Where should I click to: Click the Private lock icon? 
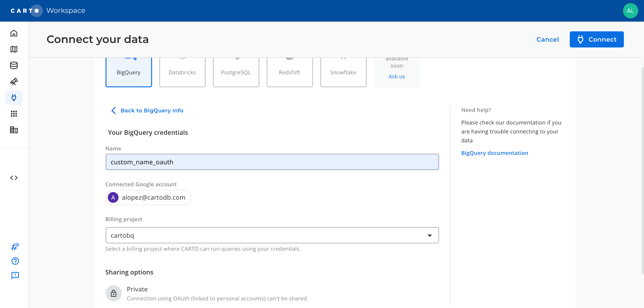(114, 293)
